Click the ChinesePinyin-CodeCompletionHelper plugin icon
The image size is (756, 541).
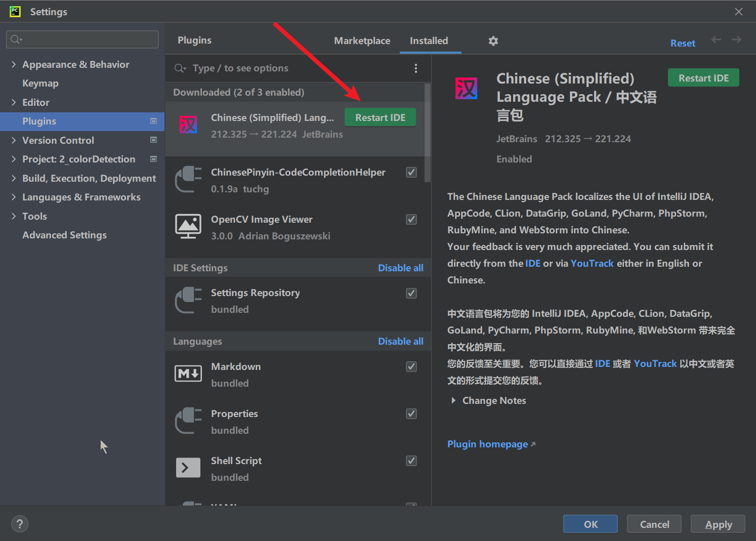click(x=188, y=180)
